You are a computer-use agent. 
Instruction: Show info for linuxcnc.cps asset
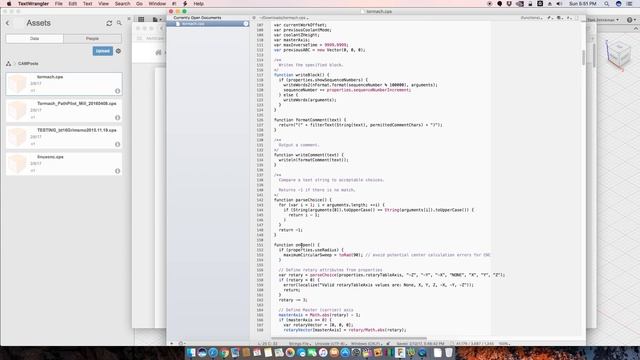click(x=118, y=171)
